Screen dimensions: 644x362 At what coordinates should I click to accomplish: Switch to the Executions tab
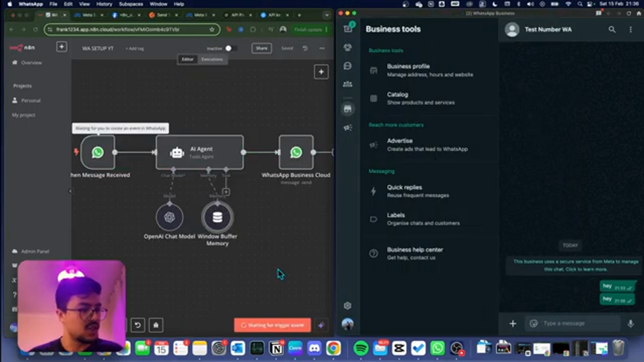(x=212, y=59)
